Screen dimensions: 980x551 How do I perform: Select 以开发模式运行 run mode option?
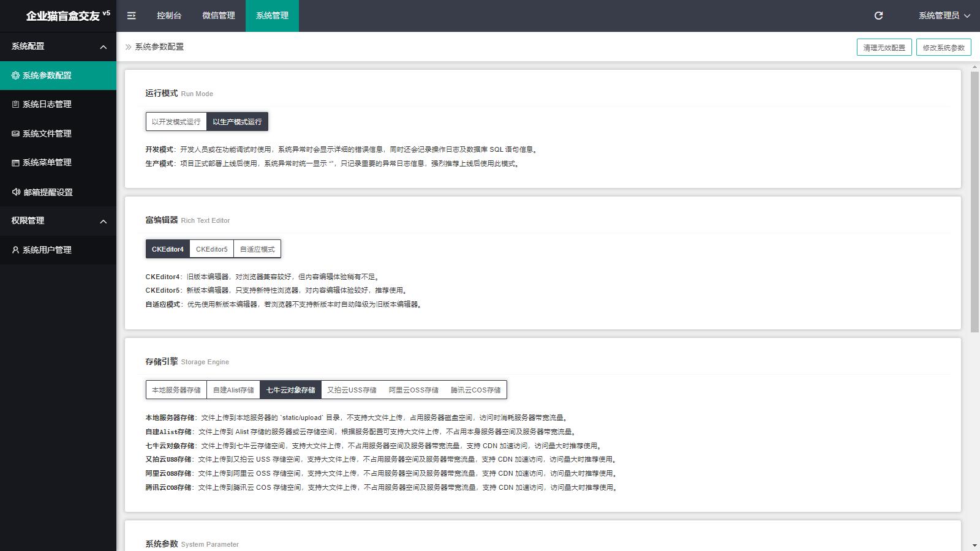[x=176, y=122]
